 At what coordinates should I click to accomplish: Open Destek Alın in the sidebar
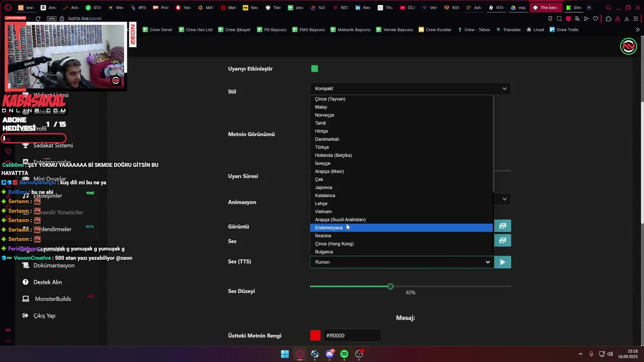(x=47, y=282)
